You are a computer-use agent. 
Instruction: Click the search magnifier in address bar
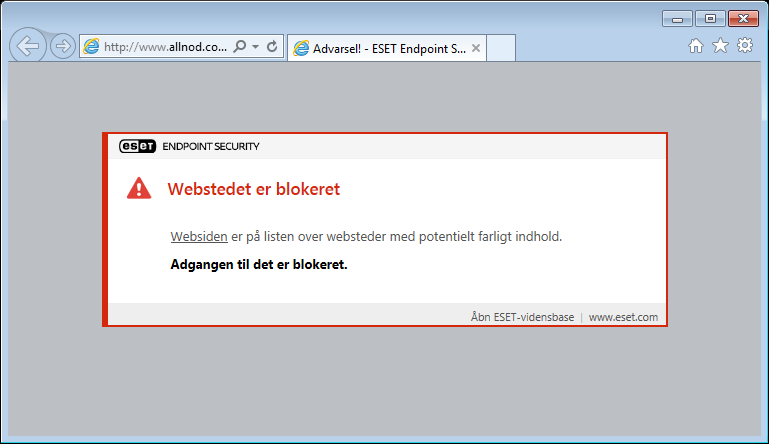click(x=240, y=46)
